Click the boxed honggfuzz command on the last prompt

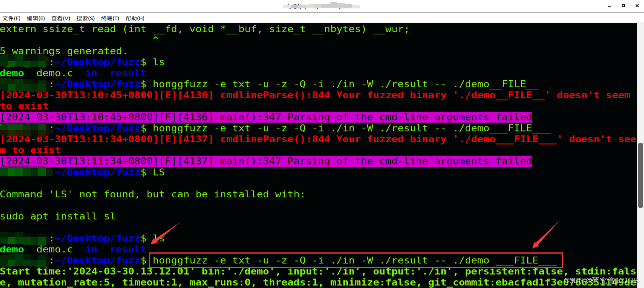point(355,260)
